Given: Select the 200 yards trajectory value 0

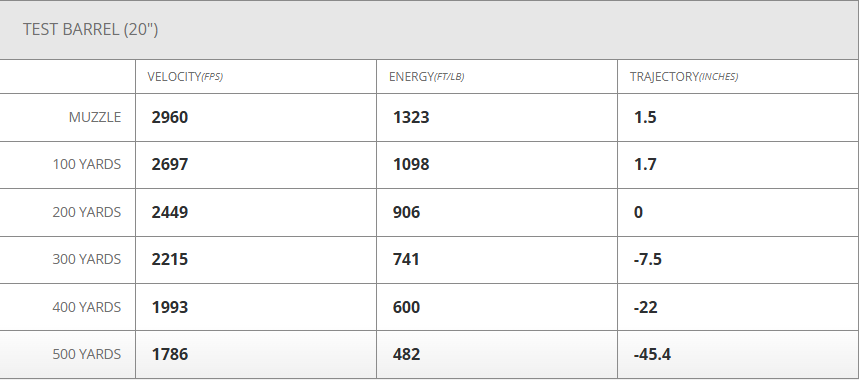Looking at the screenshot, I should (x=638, y=212).
